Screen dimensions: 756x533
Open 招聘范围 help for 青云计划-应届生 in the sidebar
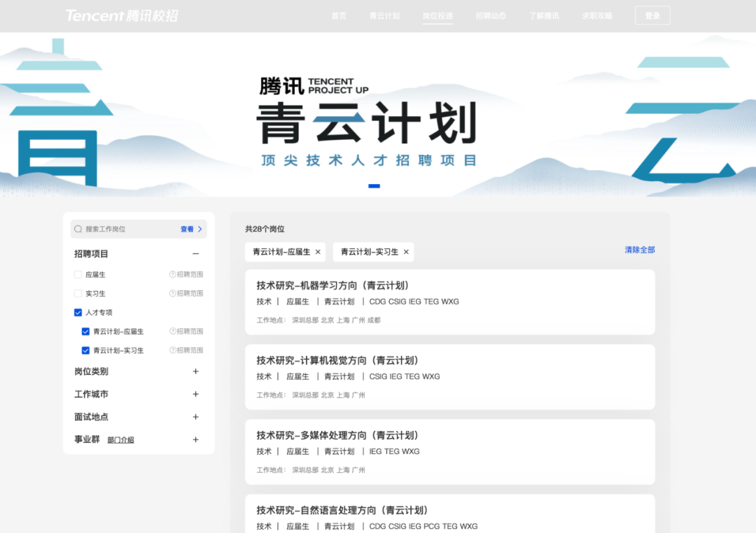[172, 331]
